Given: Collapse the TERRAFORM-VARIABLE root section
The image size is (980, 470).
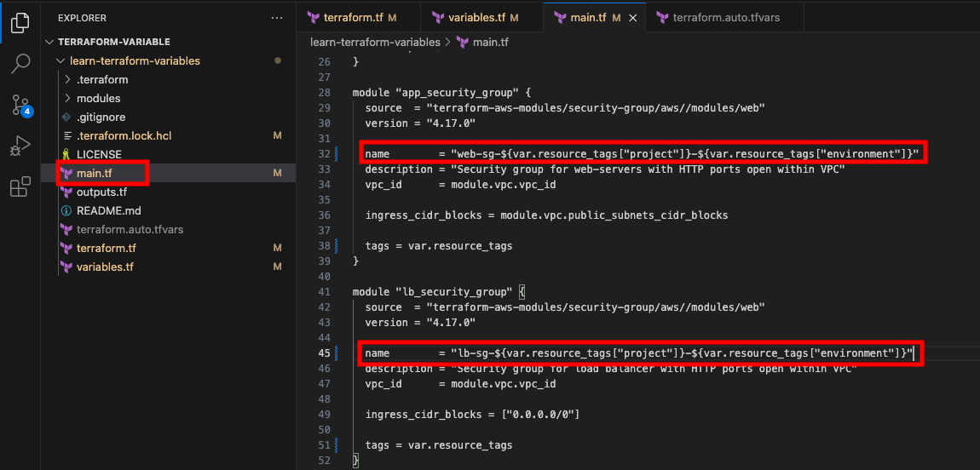Looking at the screenshot, I should click(50, 42).
